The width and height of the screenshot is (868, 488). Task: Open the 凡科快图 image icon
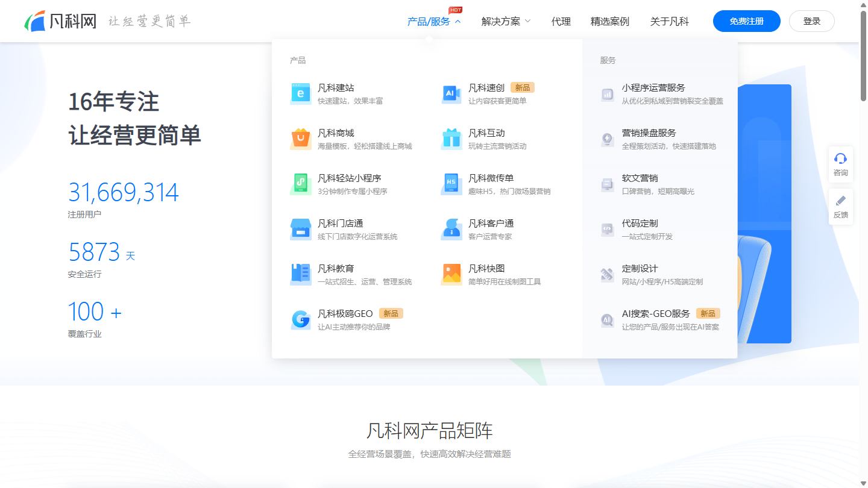coord(451,275)
